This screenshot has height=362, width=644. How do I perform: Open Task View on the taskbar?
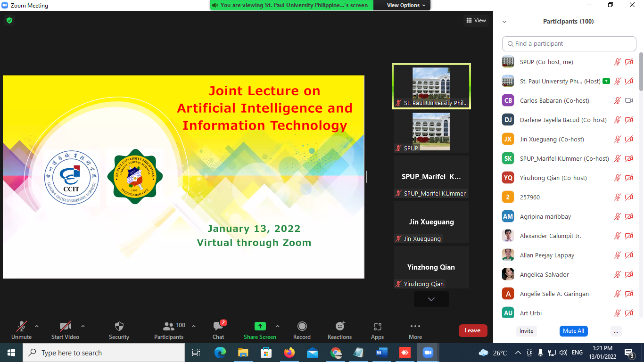197,353
